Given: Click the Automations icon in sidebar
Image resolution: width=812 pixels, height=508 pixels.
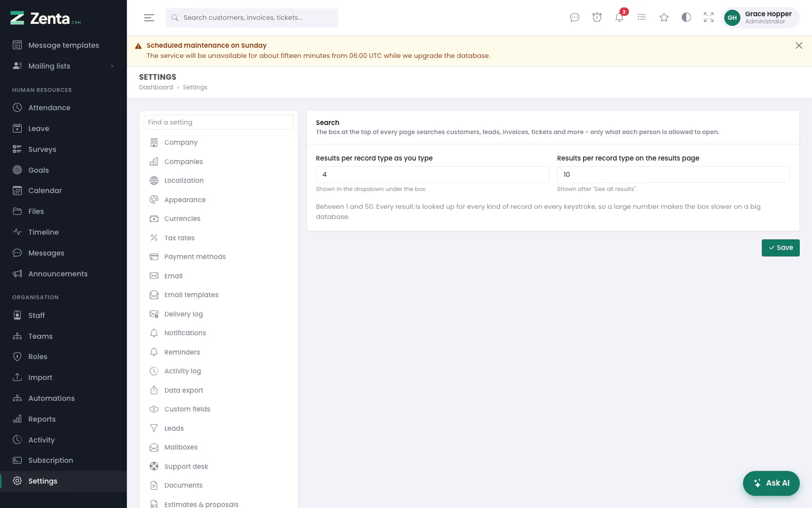Looking at the screenshot, I should pyautogui.click(x=17, y=398).
